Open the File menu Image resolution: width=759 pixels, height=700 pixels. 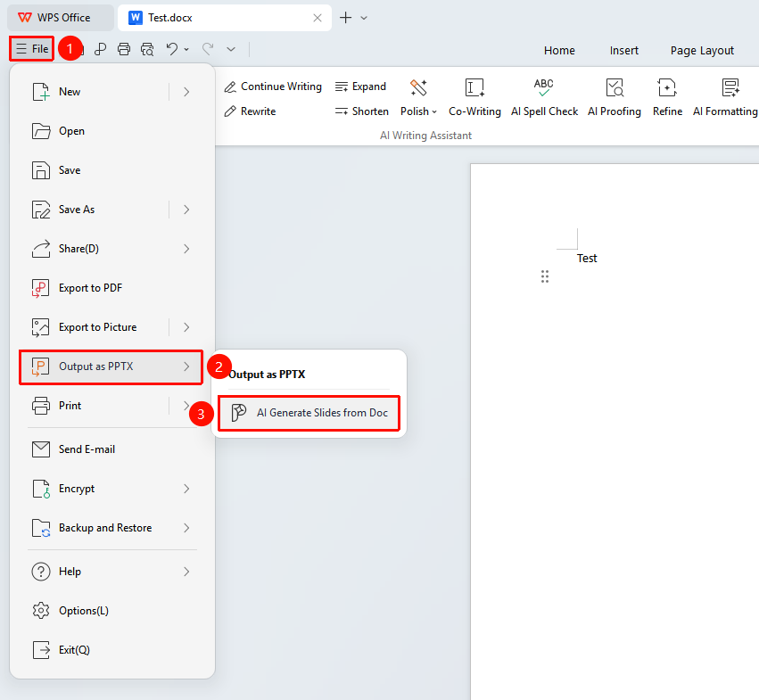pos(32,49)
